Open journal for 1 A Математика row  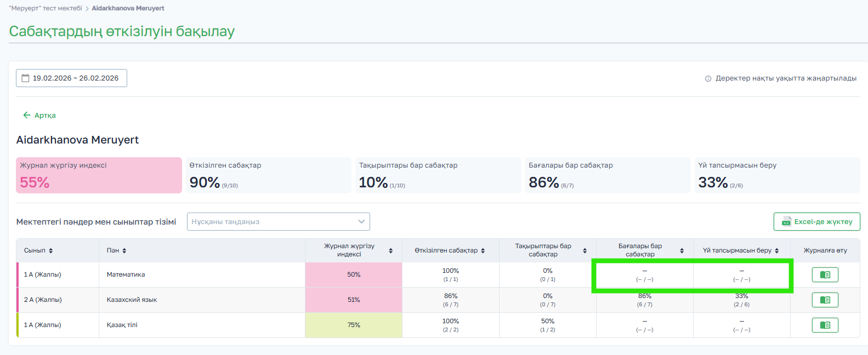coord(825,274)
